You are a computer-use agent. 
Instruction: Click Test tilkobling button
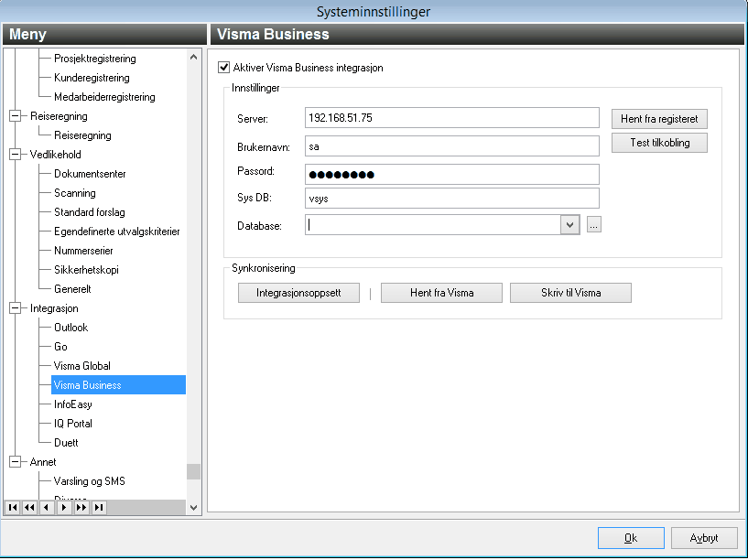[659, 143]
